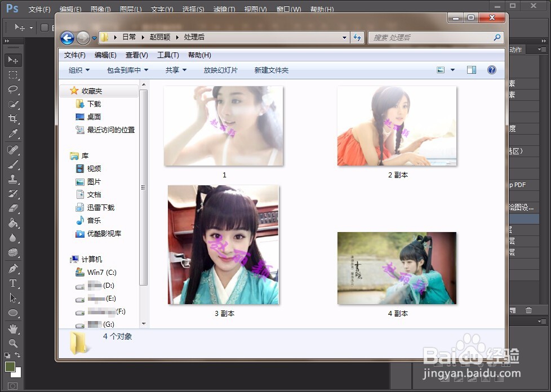Select the Spot Healing Brush tool
The width and height of the screenshot is (551, 392).
(x=13, y=150)
